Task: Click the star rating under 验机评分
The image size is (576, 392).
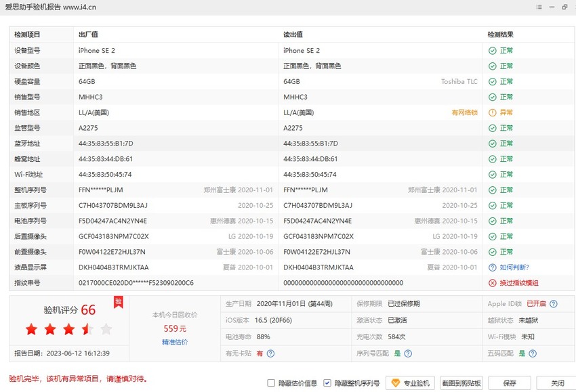Action: pyautogui.click(x=68, y=329)
